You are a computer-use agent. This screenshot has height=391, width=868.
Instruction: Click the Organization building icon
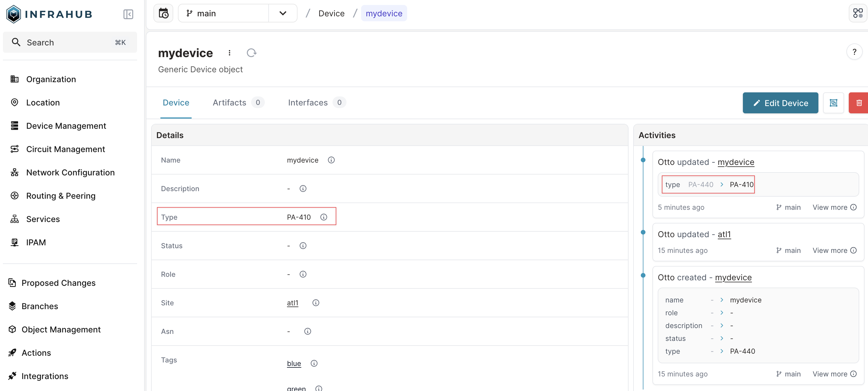pyautogui.click(x=15, y=79)
